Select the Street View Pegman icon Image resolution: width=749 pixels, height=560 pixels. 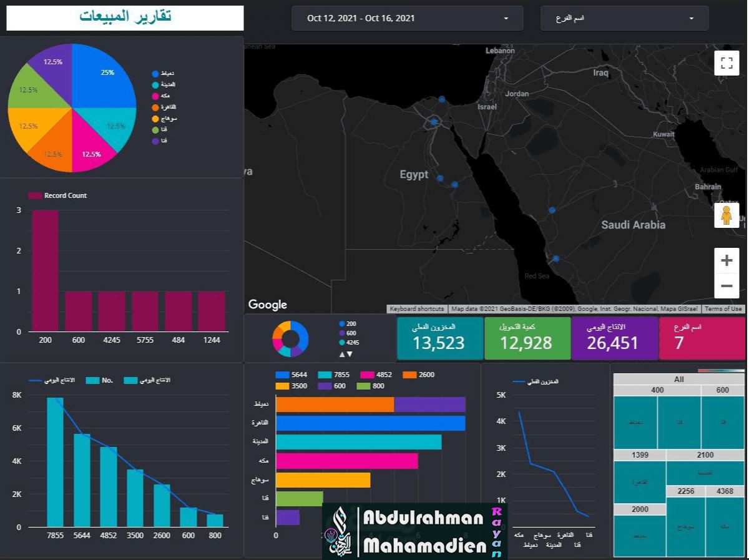pyautogui.click(x=727, y=215)
